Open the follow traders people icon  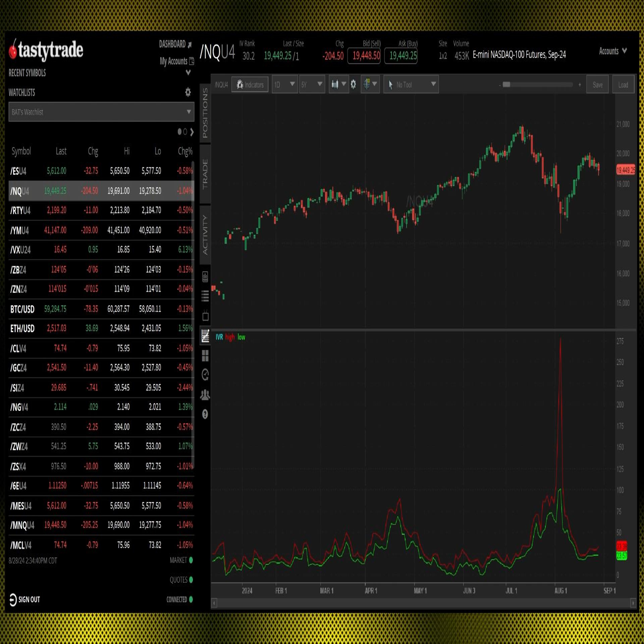[205, 395]
